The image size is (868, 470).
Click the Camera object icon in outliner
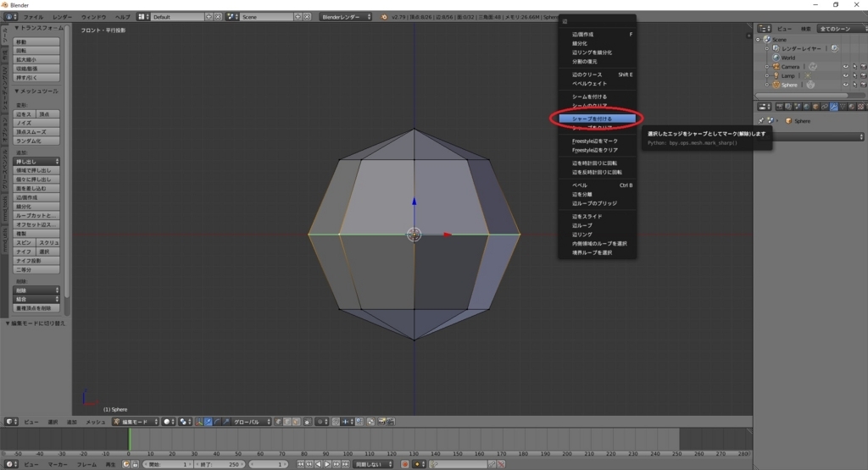click(776, 66)
